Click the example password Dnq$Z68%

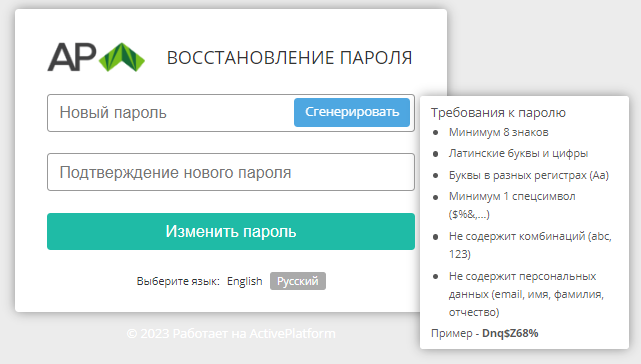pyautogui.click(x=510, y=333)
